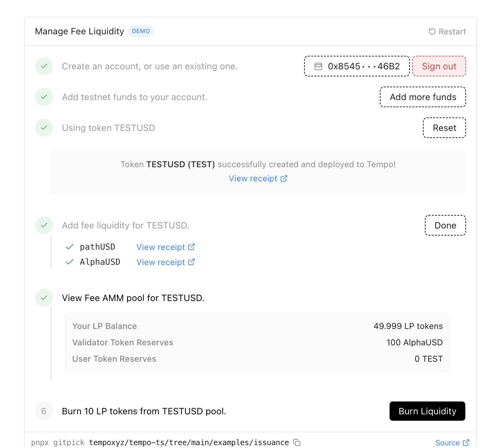The height and width of the screenshot is (448, 492).
Task: Click green checkmark beside AlphaUSD
Action: 70,262
